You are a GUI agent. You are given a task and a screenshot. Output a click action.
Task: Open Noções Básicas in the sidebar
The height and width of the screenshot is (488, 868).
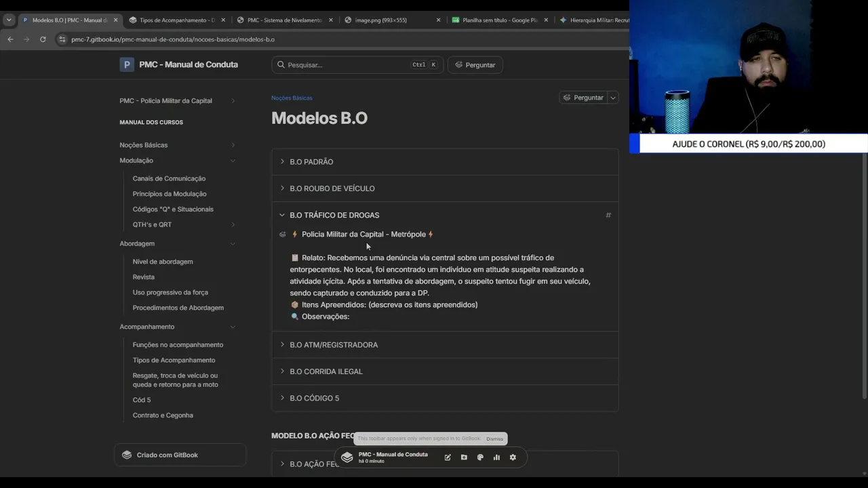pos(144,145)
